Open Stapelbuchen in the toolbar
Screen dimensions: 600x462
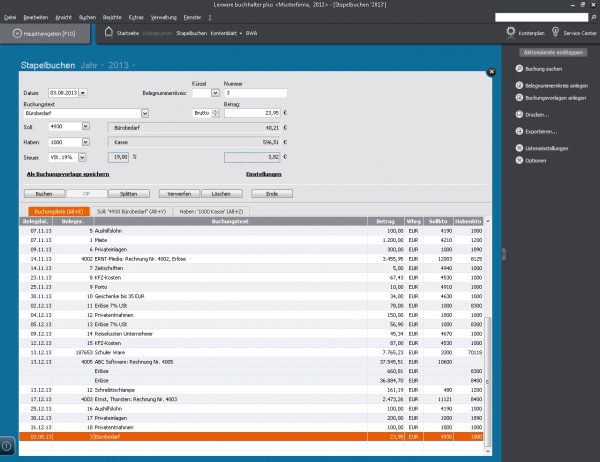coord(191,33)
